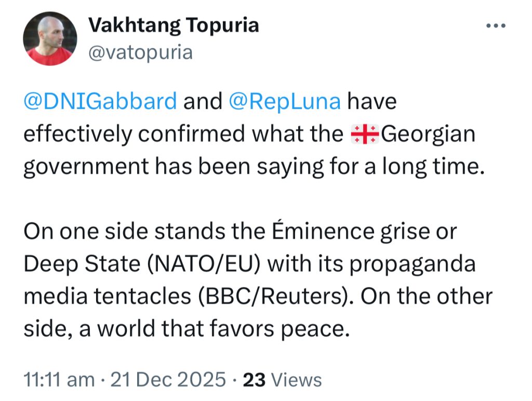The height and width of the screenshot is (401, 532).
Task: Click the display name Vakhtang Topuria
Action: (174, 25)
